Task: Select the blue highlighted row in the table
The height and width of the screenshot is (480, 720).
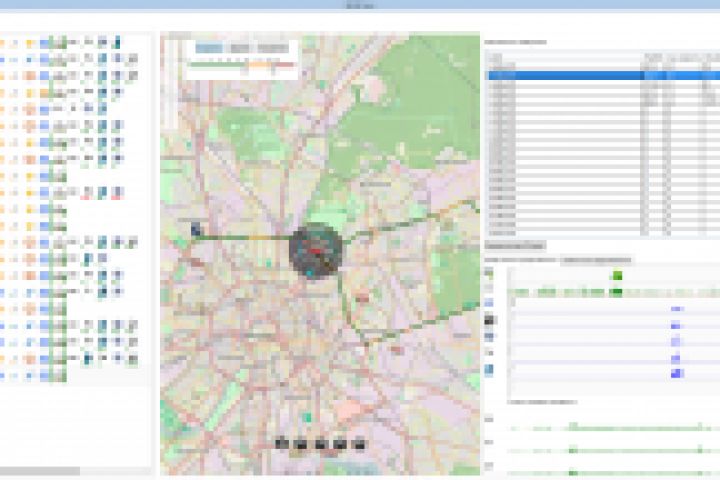Action: [x=604, y=75]
